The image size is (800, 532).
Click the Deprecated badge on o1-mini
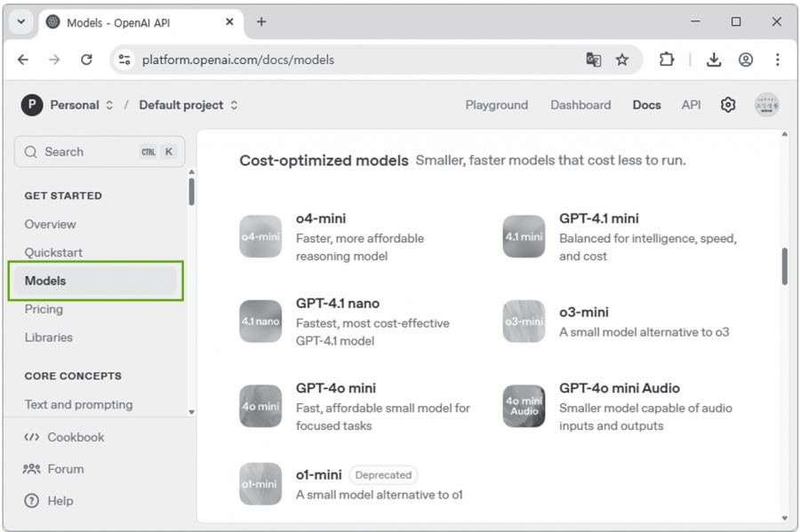tap(383, 475)
